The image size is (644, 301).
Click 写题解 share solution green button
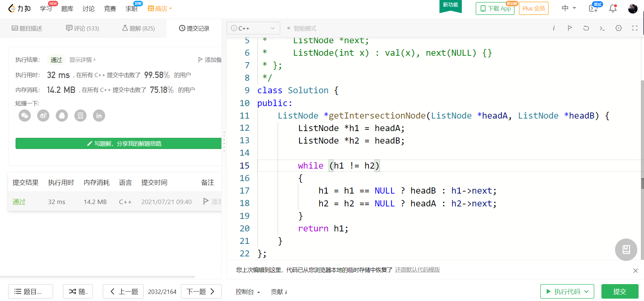[x=118, y=144]
